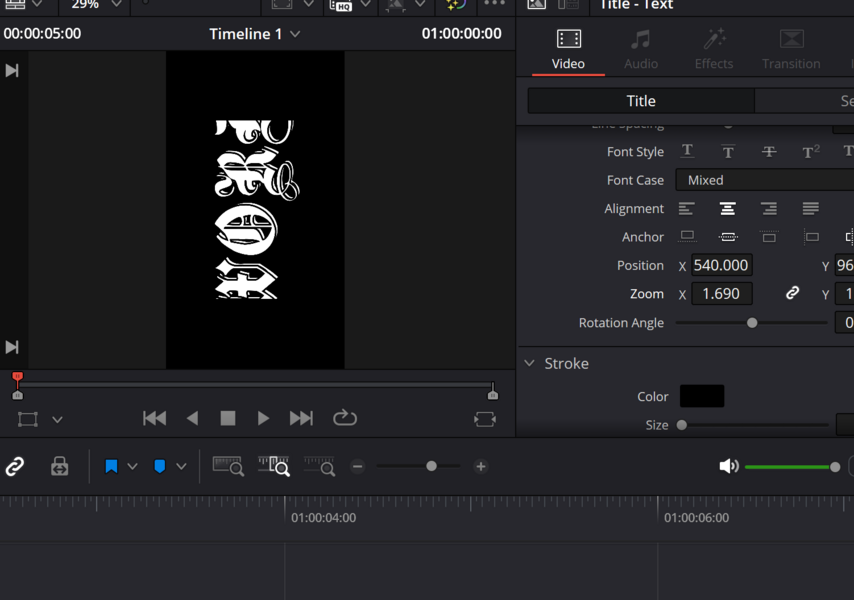Image resolution: width=854 pixels, height=600 pixels.
Task: Stop playback with the Stop button
Action: click(228, 418)
